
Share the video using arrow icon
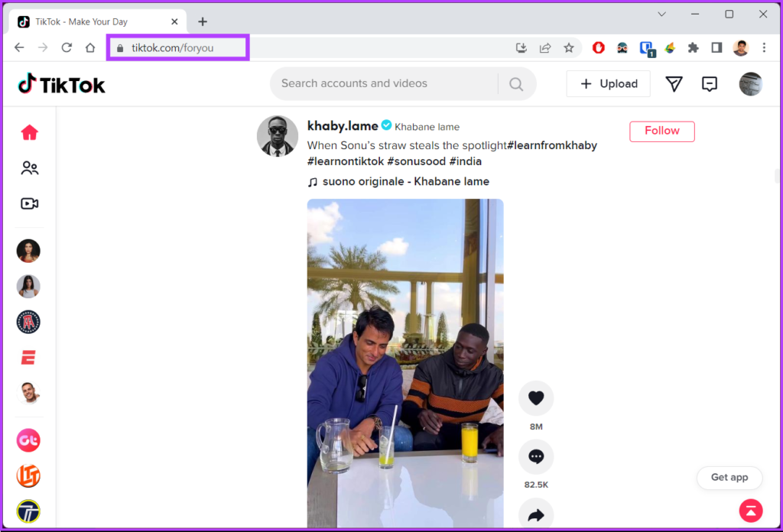[x=536, y=514]
